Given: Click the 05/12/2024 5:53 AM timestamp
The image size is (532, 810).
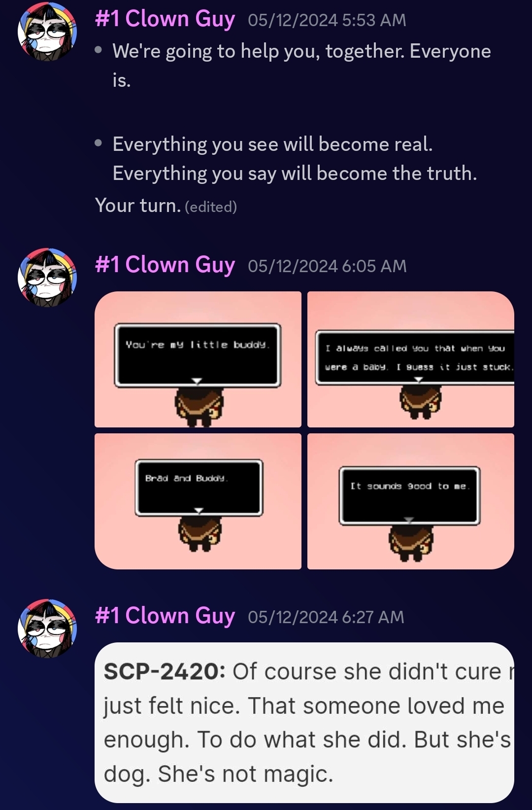Looking at the screenshot, I should [x=327, y=20].
